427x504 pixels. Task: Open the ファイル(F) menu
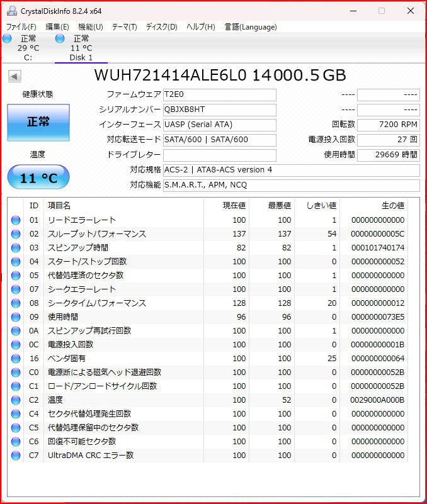coord(21,27)
